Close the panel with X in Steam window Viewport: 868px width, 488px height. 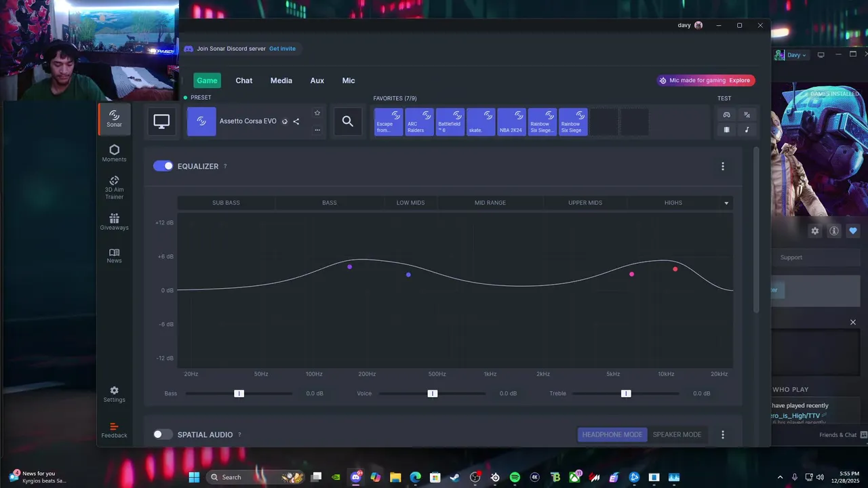coord(853,323)
